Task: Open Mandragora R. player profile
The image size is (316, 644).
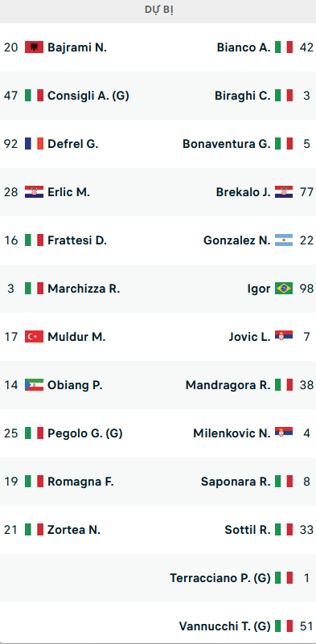Action: (x=228, y=385)
